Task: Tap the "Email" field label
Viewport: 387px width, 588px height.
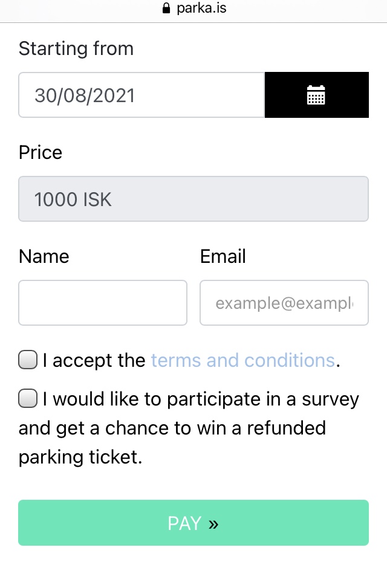Action: pos(223,256)
